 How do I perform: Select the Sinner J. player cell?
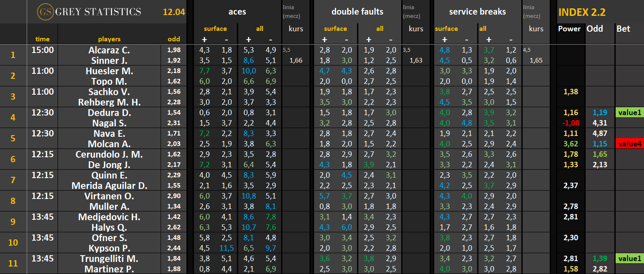click(109, 60)
